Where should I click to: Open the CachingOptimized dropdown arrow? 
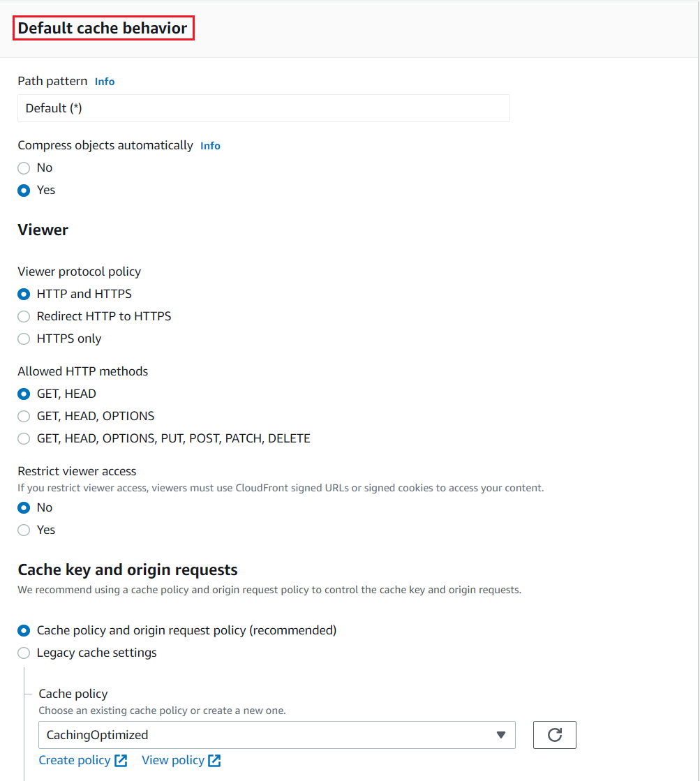500,735
